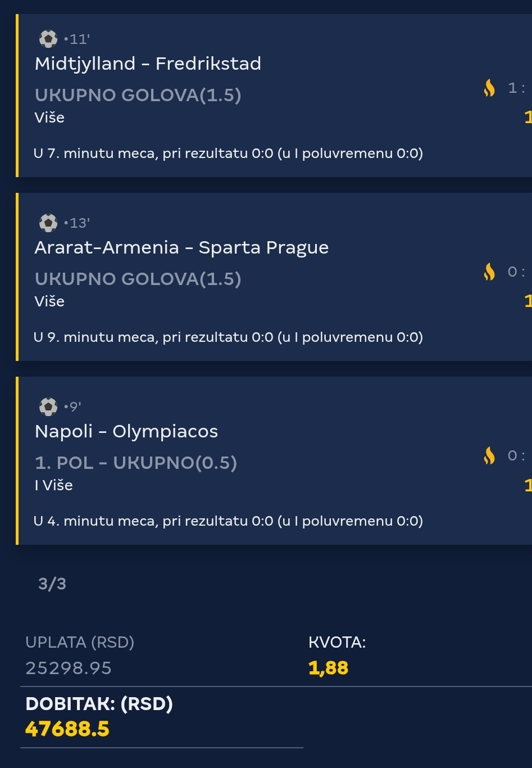Click the soccer ball icon for Midtjylland match
This screenshot has width=532, height=768.
coord(48,39)
